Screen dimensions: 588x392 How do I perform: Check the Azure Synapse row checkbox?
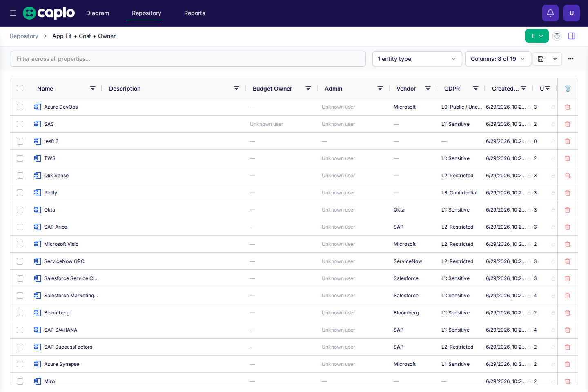click(20, 364)
